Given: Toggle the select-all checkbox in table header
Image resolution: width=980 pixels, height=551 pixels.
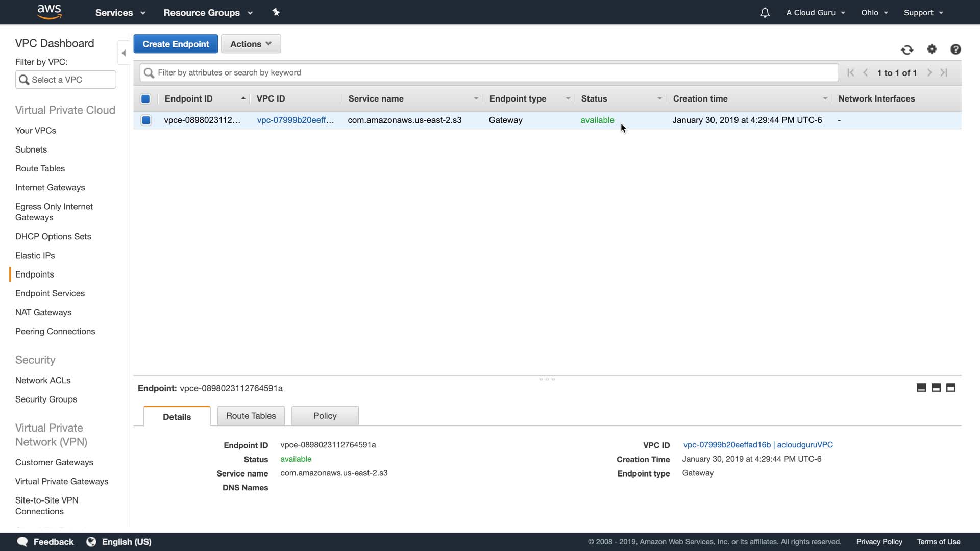Looking at the screenshot, I should (x=145, y=99).
